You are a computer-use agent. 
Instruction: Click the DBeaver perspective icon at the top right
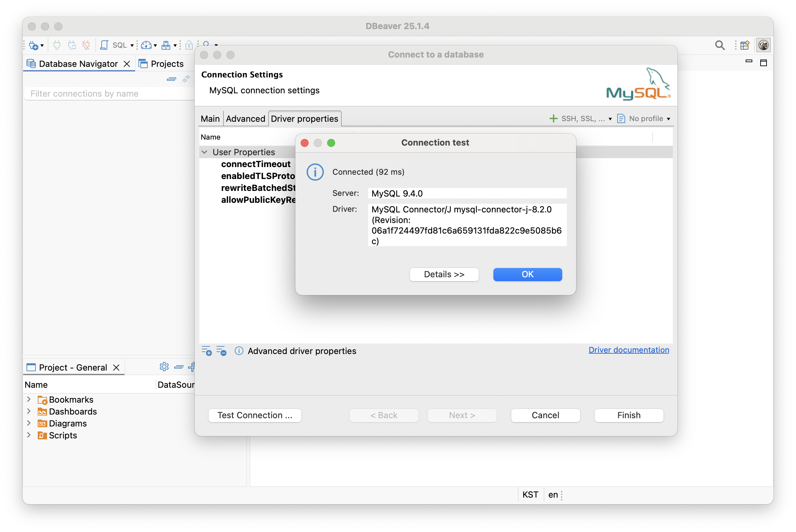pyautogui.click(x=763, y=45)
